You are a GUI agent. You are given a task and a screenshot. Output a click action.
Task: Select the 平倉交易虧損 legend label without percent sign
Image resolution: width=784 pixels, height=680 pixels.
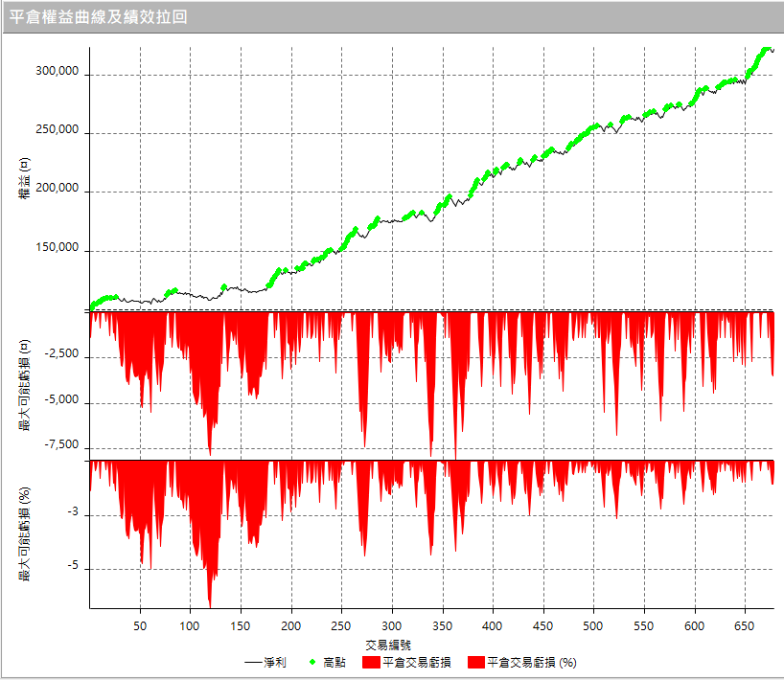(417, 663)
